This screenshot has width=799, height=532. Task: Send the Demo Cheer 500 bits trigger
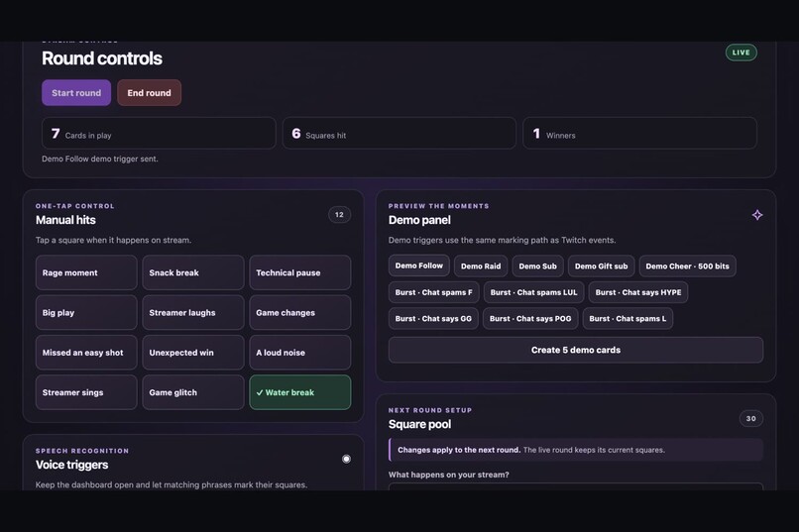(x=687, y=266)
